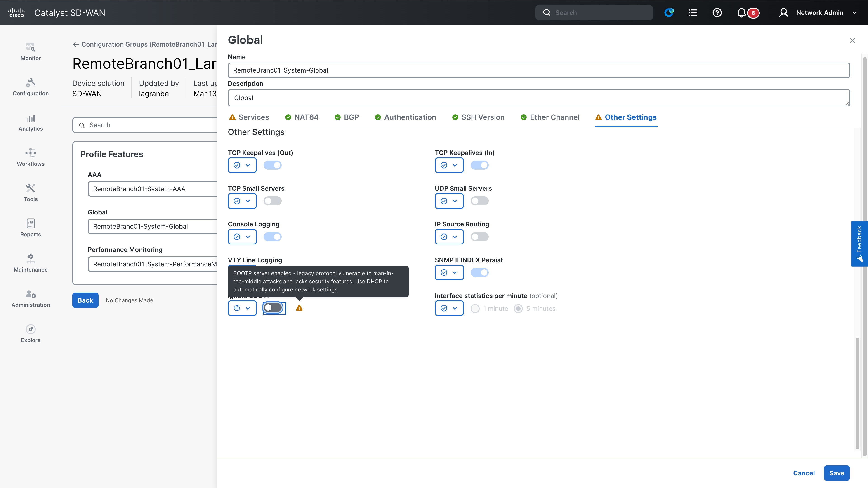Navigate to Workflows from the sidebar
868x488 pixels.
pyautogui.click(x=30, y=157)
